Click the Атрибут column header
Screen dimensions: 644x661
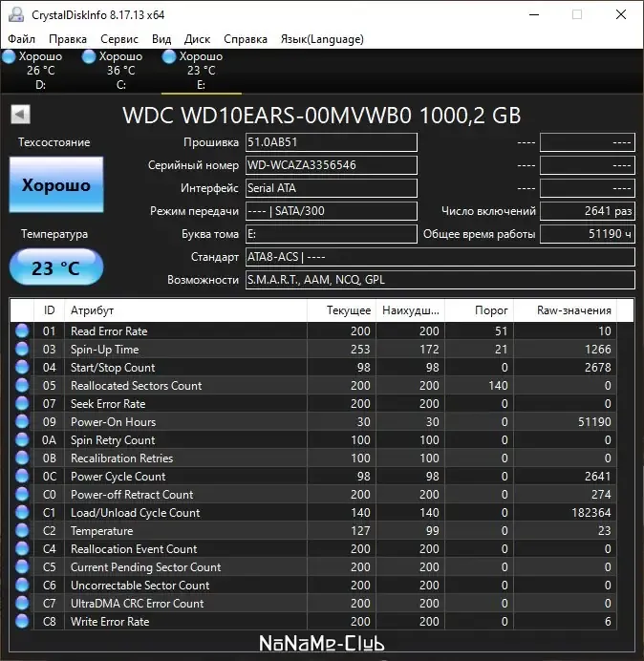[186, 310]
